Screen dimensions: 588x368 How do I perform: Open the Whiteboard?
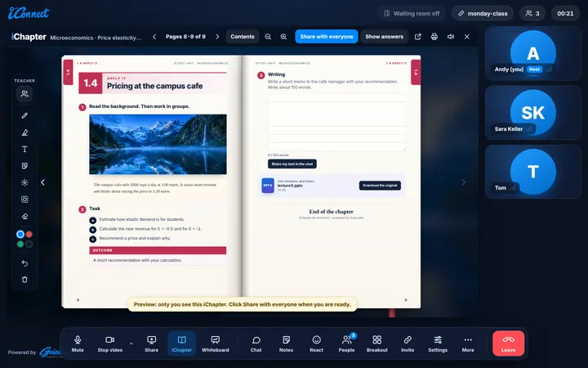tap(216, 343)
